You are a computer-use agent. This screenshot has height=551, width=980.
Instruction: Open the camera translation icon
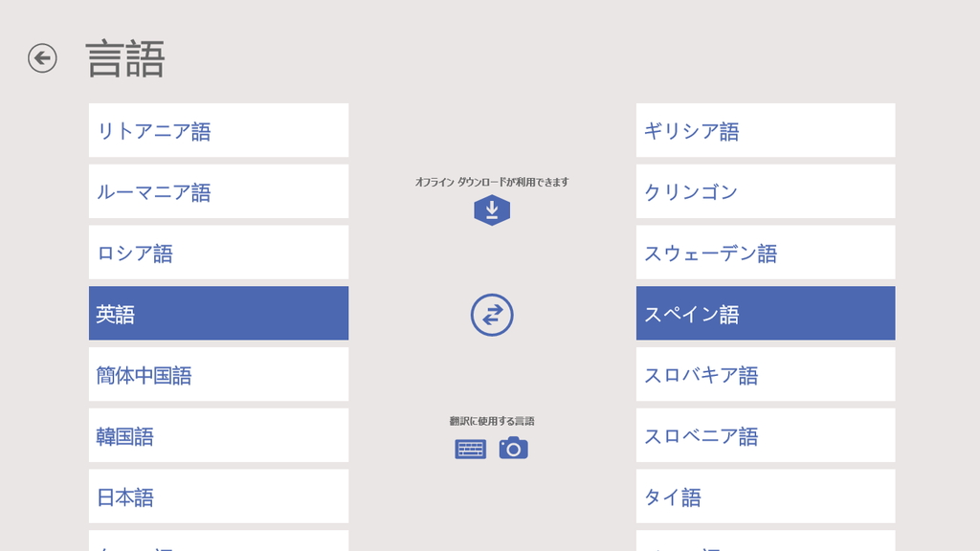pos(514,447)
